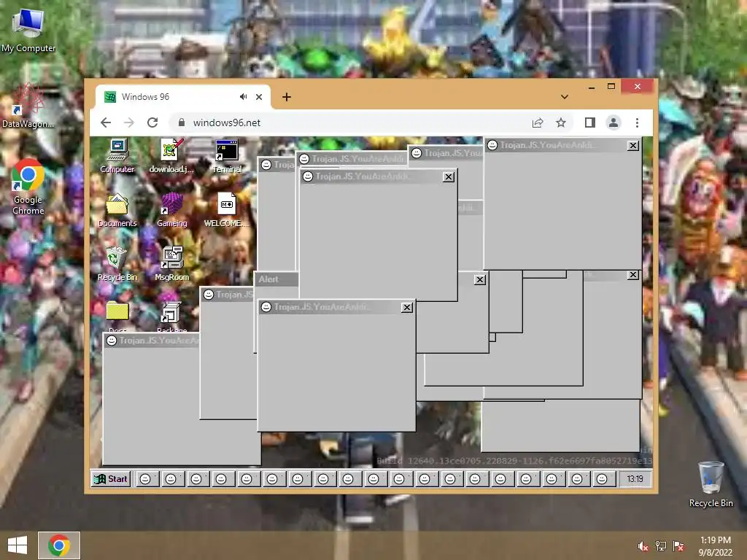Image resolution: width=747 pixels, height=560 pixels.
Task: Click the bottom-left Trojan.JS.YouAreAn window title
Action: click(152, 341)
